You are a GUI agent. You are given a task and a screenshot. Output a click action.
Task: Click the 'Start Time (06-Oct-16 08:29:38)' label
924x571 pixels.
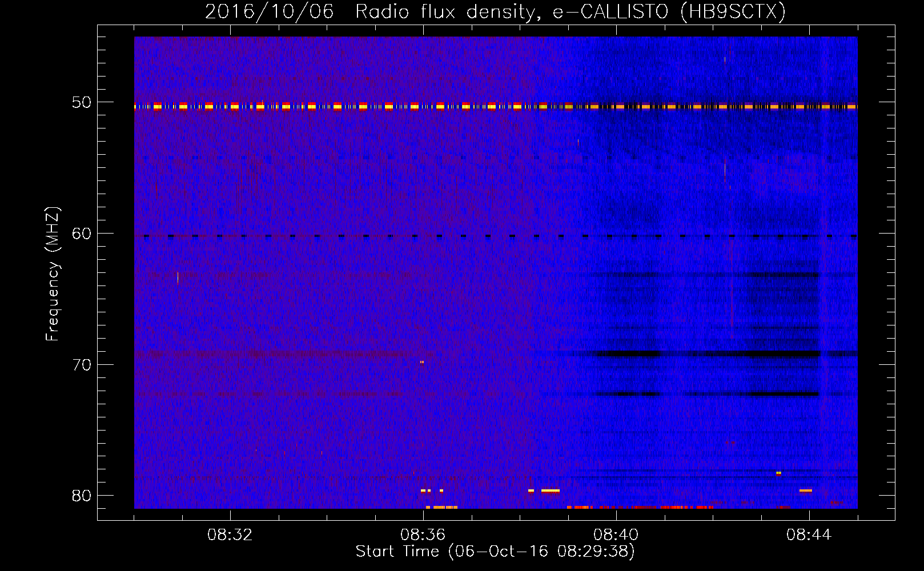[x=495, y=552]
